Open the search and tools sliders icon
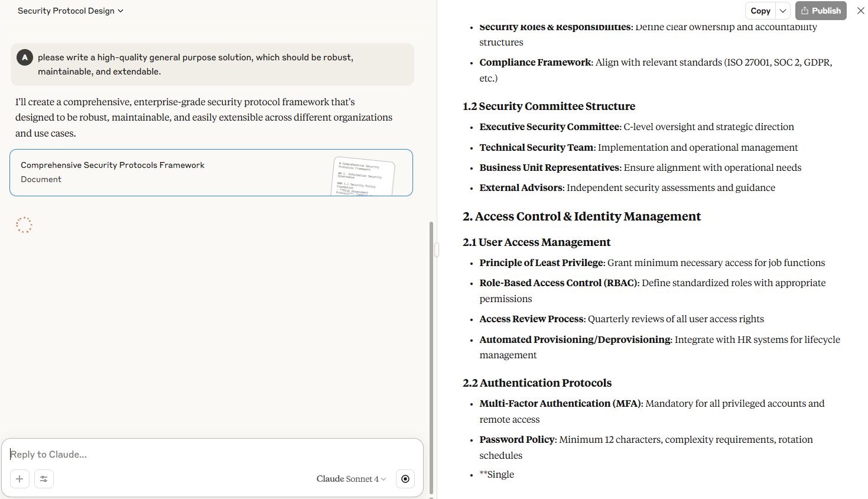This screenshot has height=499, width=868. pyautogui.click(x=44, y=479)
